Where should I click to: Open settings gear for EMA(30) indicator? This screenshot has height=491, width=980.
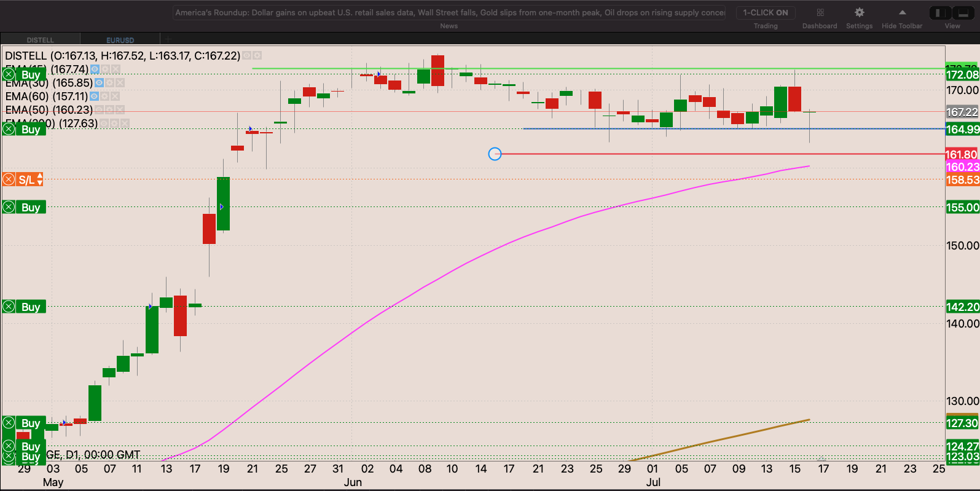109,83
